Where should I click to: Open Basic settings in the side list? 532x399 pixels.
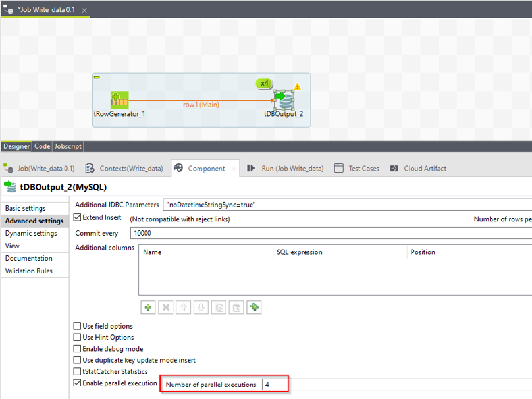(x=26, y=209)
